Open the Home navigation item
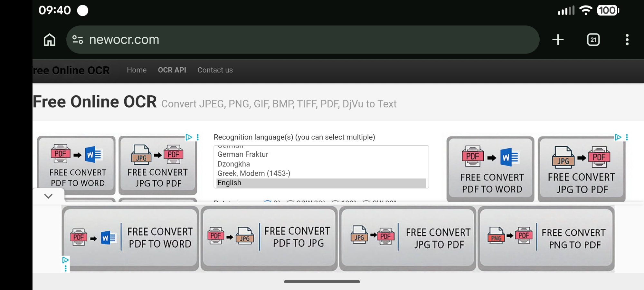The width and height of the screenshot is (644, 290). click(137, 70)
